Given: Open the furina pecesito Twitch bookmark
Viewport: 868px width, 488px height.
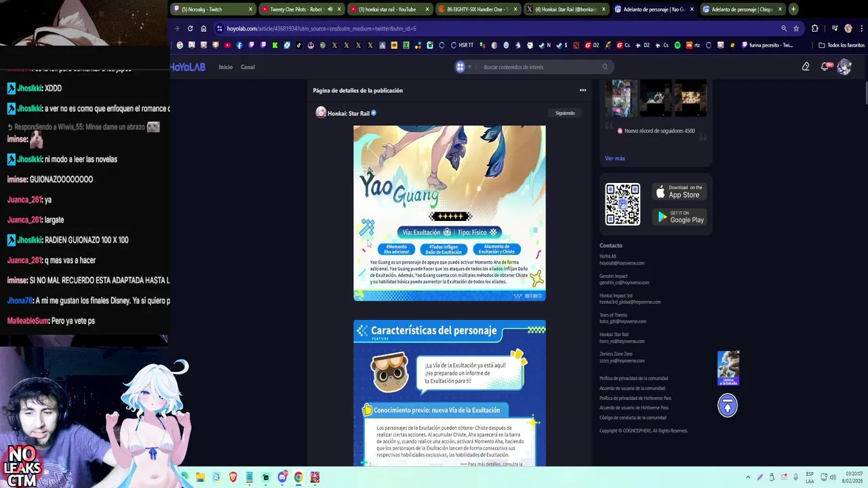Looking at the screenshot, I should coord(767,45).
